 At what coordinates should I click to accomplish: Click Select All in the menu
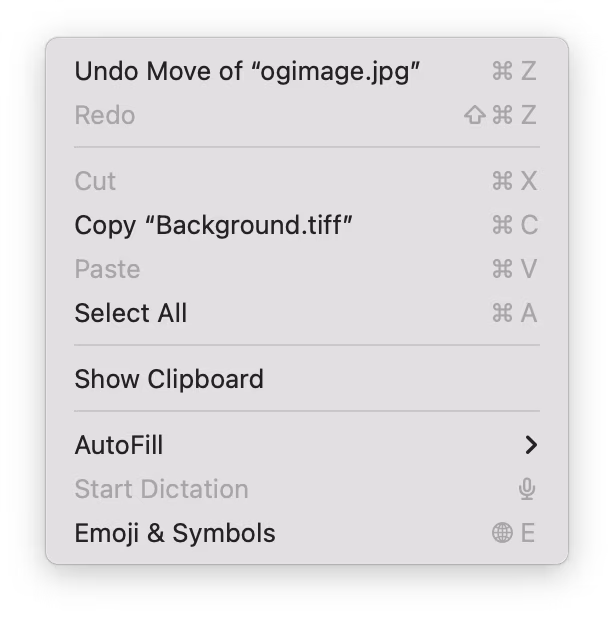point(307,313)
